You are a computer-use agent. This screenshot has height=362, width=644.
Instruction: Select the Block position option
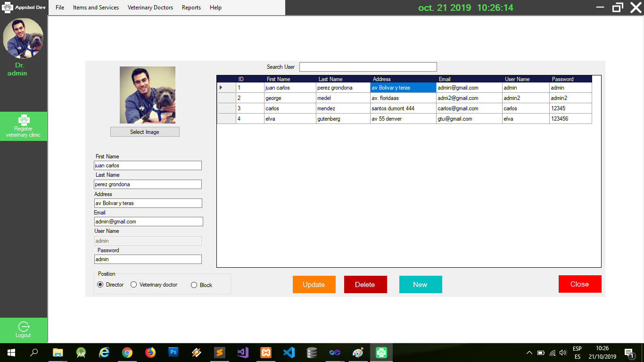[193, 285]
